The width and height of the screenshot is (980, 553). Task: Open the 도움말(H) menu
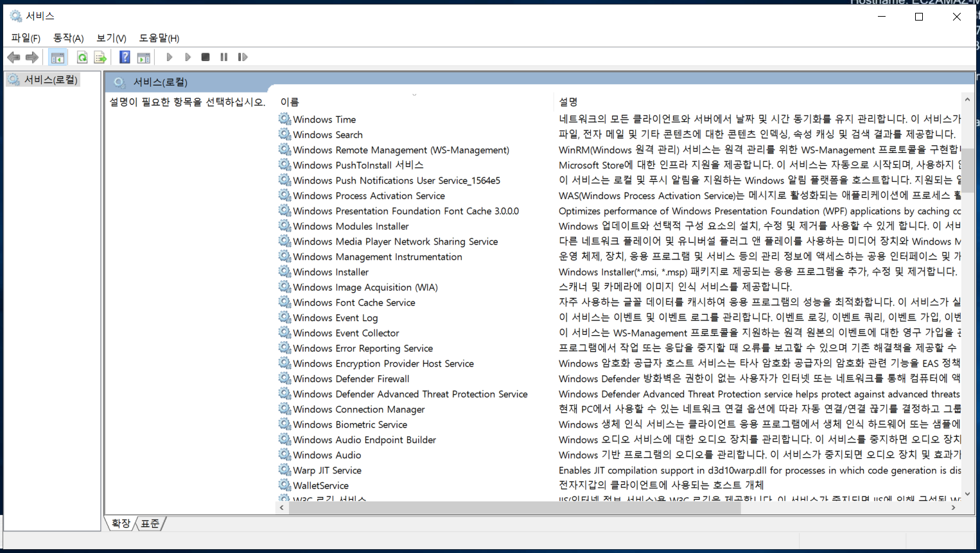[159, 38]
